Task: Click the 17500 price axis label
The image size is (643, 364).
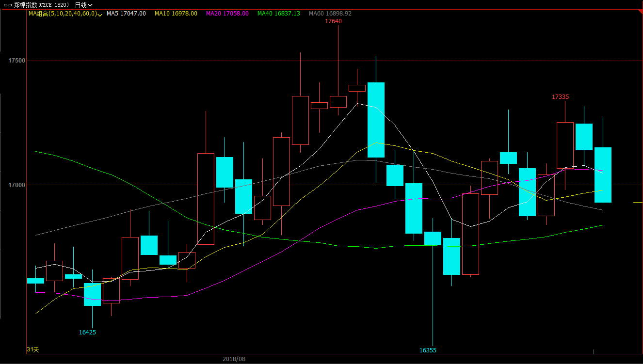Action: (16, 61)
